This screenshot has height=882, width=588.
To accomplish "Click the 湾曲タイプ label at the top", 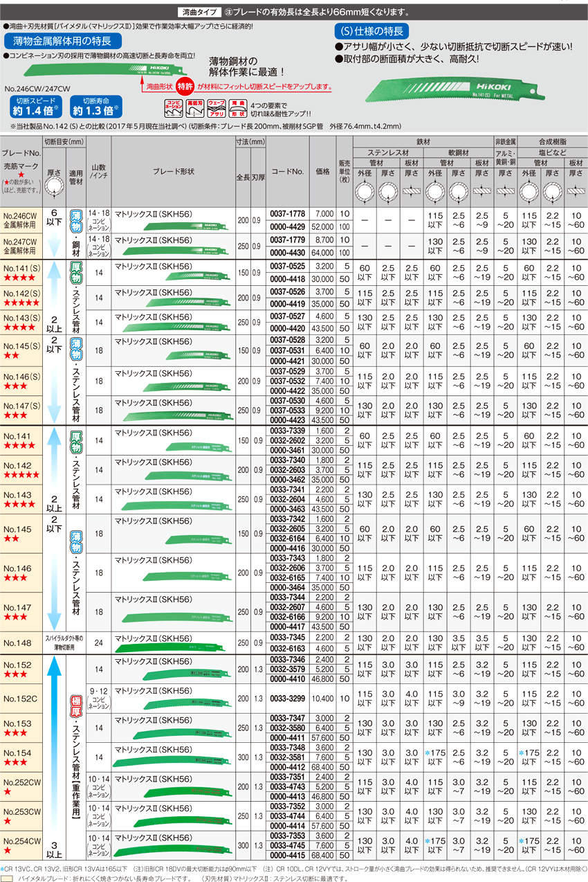I will 199,12.
